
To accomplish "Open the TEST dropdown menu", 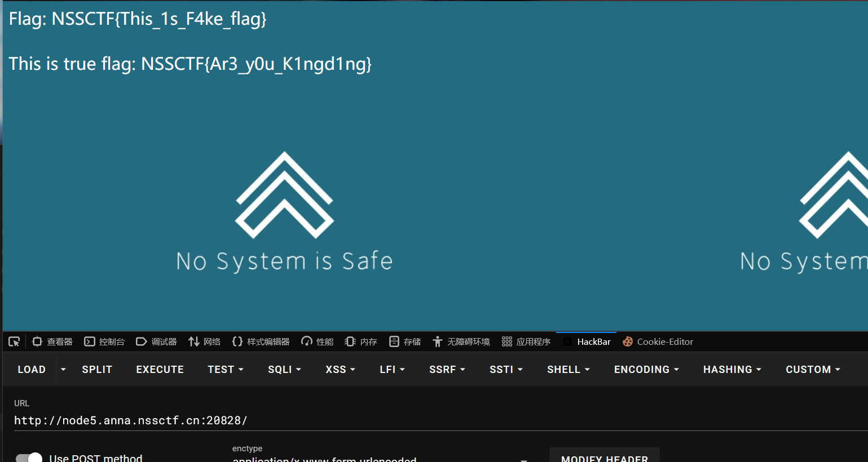I will pyautogui.click(x=226, y=370).
